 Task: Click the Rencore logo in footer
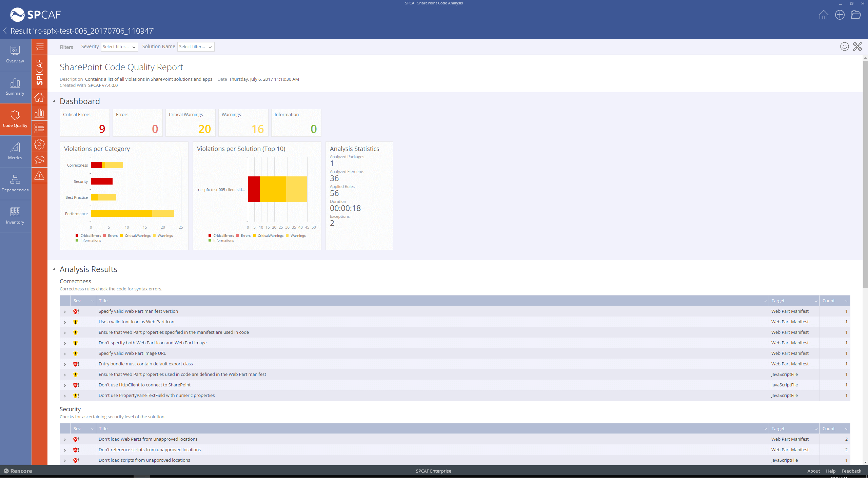coord(18,471)
